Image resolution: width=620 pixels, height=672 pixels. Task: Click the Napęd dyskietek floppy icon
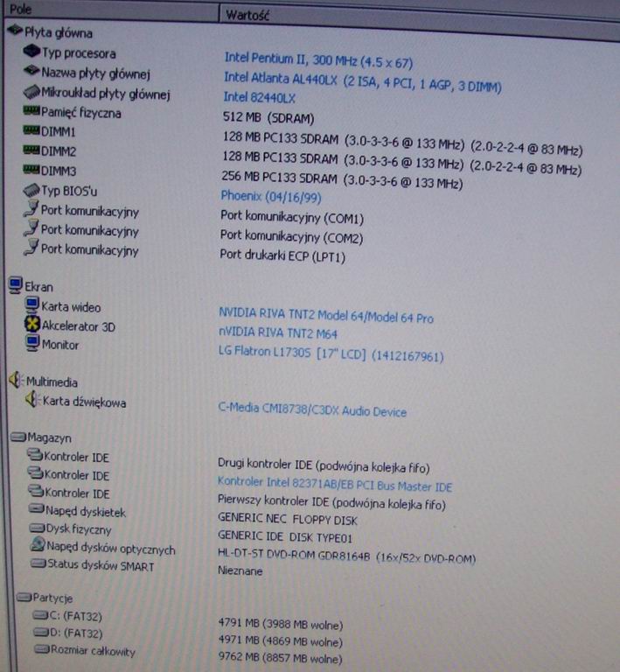point(37,508)
